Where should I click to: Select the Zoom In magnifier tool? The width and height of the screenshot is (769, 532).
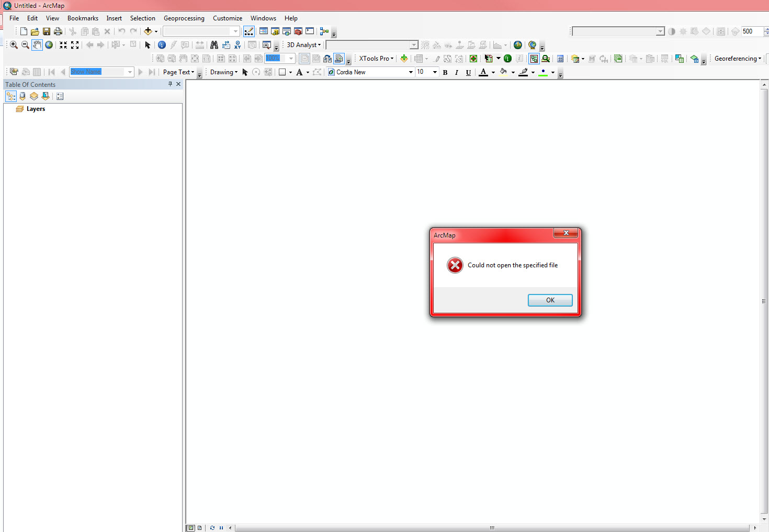14,45
